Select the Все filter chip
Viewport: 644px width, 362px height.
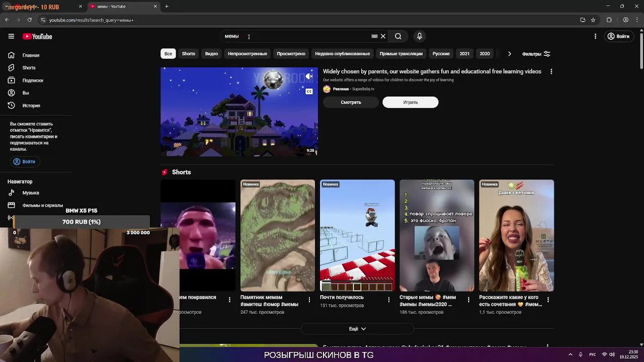[x=168, y=54]
